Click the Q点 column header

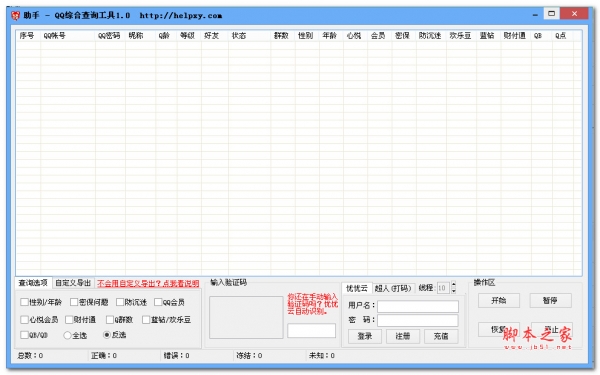pyautogui.click(x=563, y=36)
